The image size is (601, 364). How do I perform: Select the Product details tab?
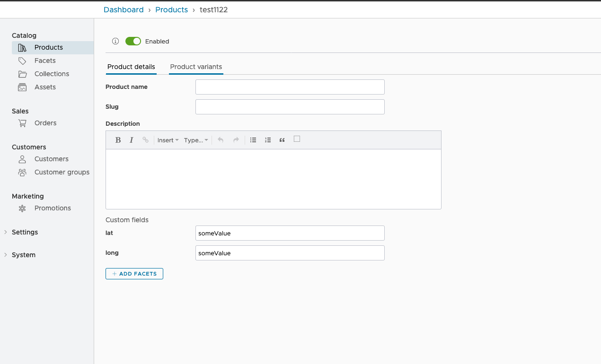131,67
